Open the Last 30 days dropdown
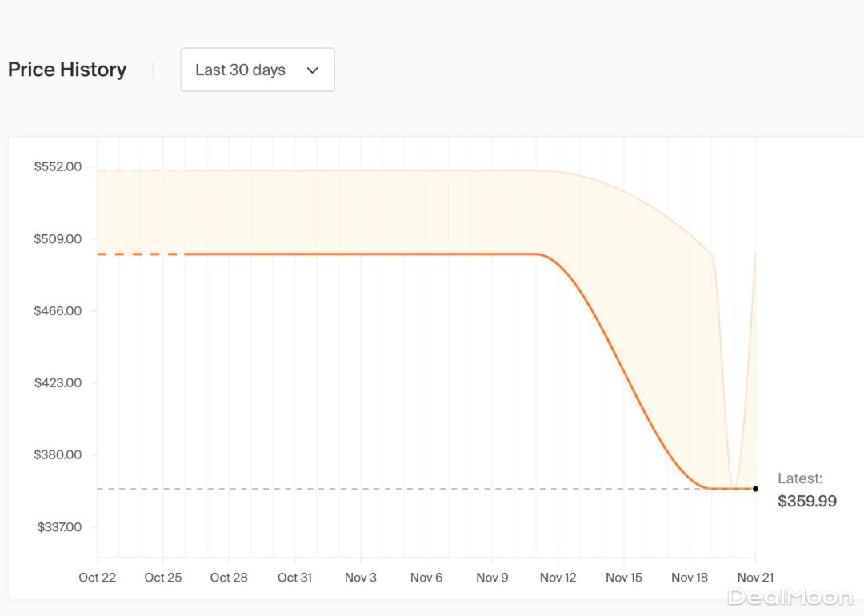Viewport: 864px width, 616px height. coord(257,70)
